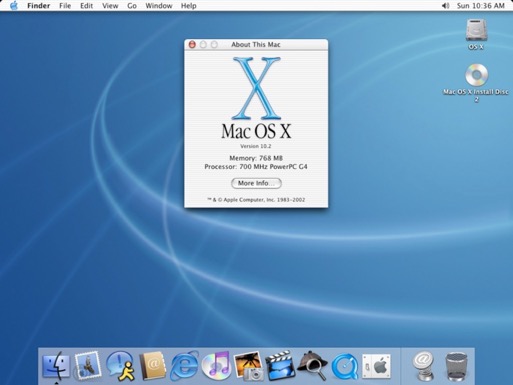Click the Apple website spring icon in Dock
513x385 pixels.
(x=423, y=366)
